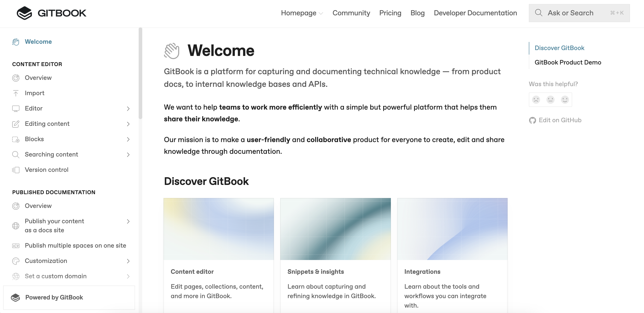644x313 pixels.
Task: Click the Powered by GitBook logo icon
Action: (x=16, y=297)
